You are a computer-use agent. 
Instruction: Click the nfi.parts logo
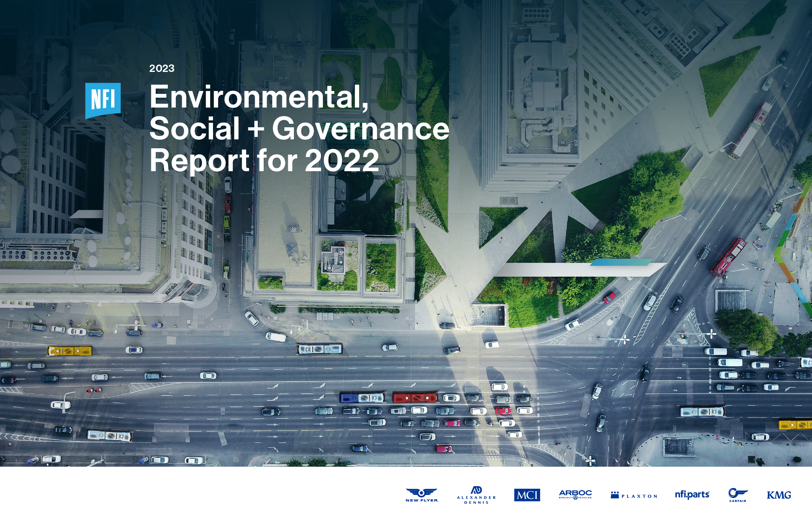[692, 494]
